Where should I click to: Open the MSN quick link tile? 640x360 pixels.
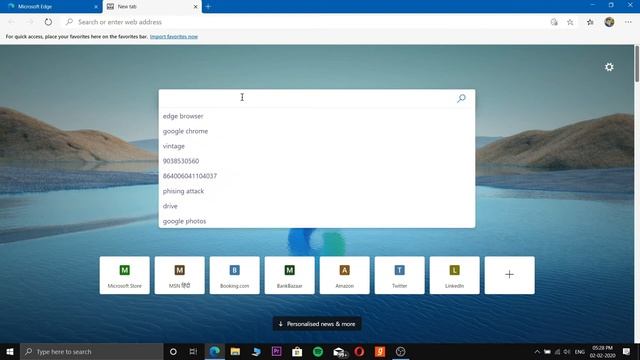point(180,275)
